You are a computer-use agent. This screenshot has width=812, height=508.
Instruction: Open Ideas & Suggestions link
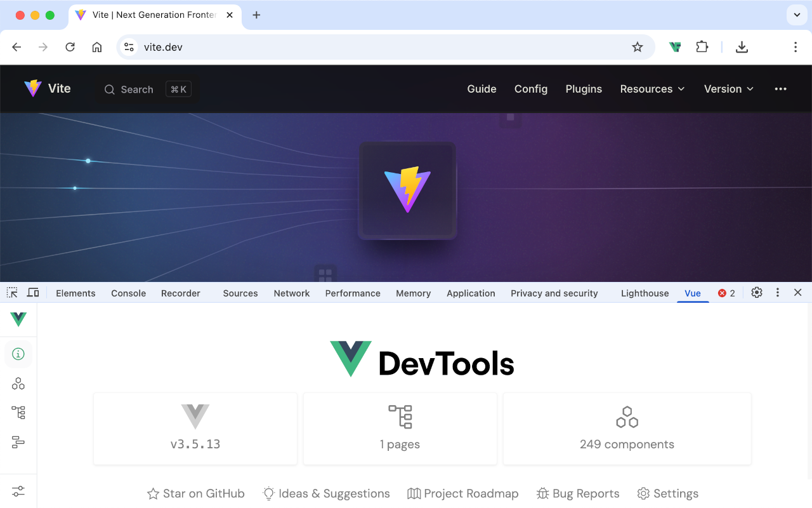click(x=326, y=493)
